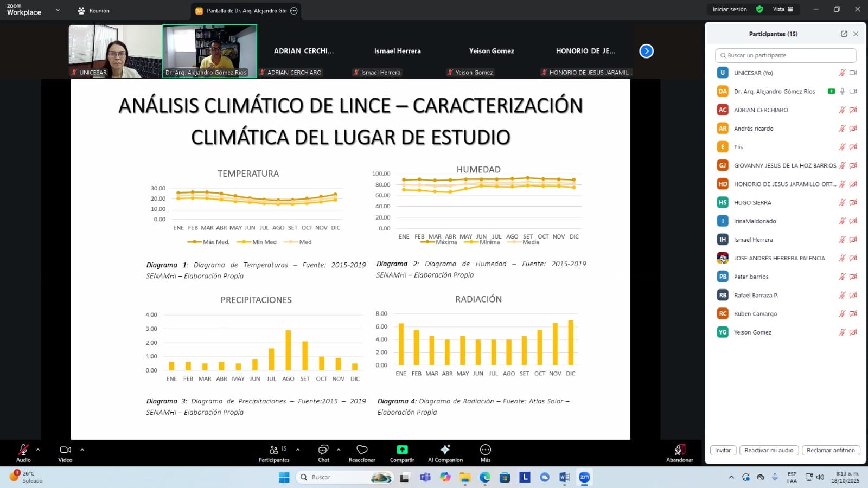
Task: Toggle the Participantes panel from toolbar
Action: click(274, 450)
